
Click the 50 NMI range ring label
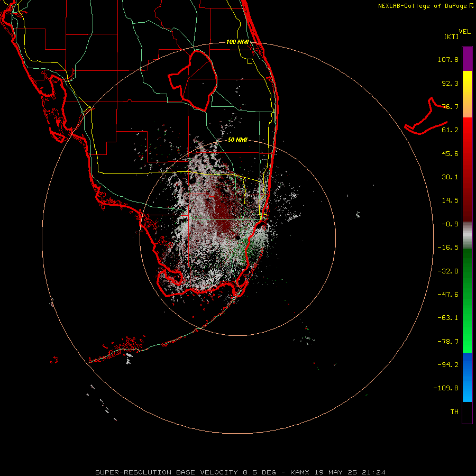click(237, 140)
